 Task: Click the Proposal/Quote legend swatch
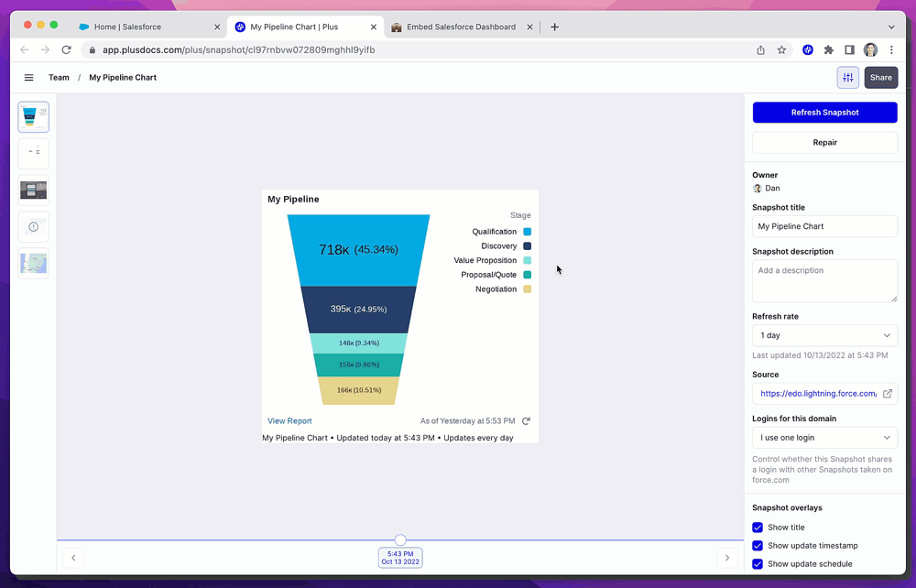pyautogui.click(x=527, y=275)
